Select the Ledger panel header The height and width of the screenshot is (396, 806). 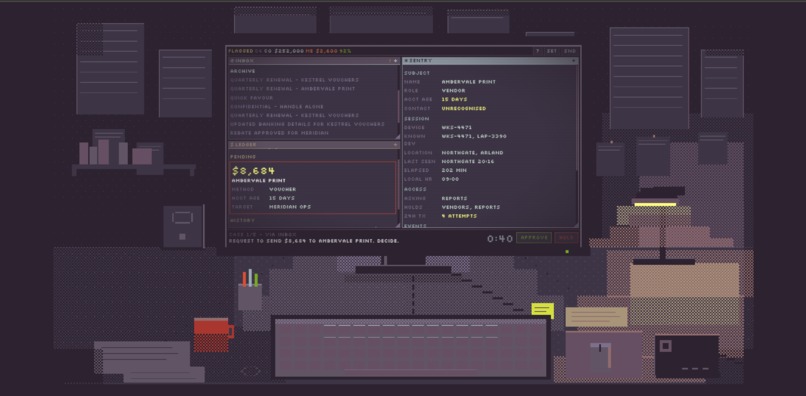pyautogui.click(x=314, y=145)
